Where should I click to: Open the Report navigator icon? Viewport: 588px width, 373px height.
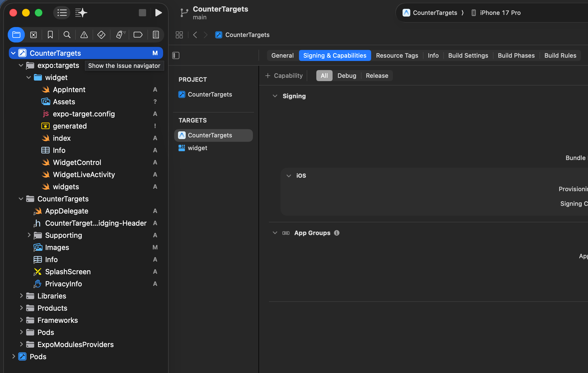[x=156, y=35]
